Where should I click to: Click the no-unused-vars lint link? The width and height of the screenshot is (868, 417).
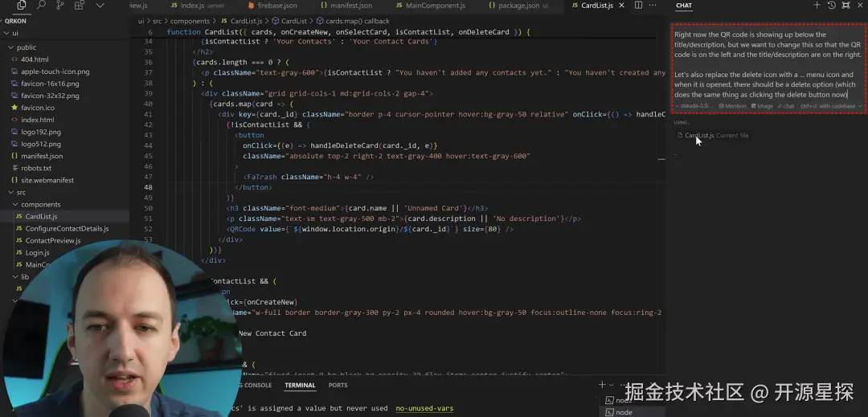pos(424,409)
